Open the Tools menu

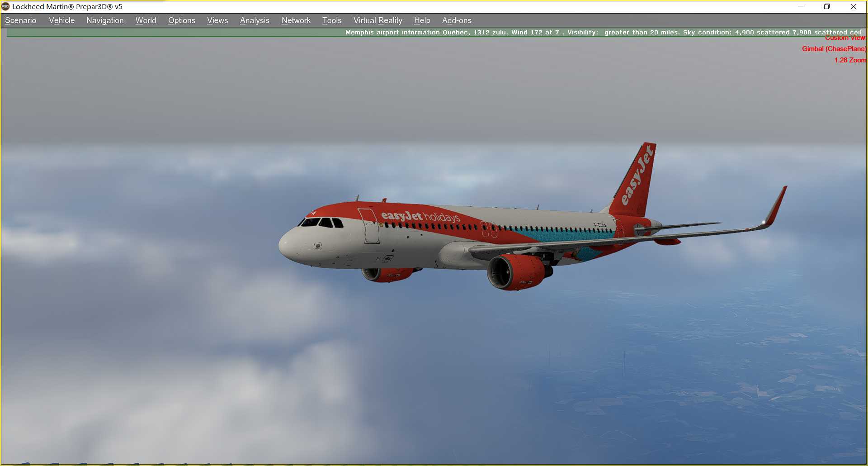331,20
